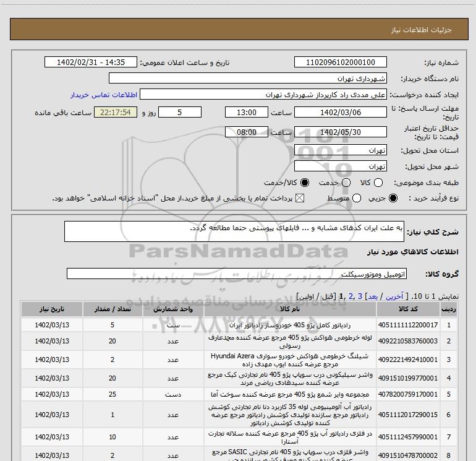Screen dimensions: 476x461
Task: Click the unit cell ست in row 1
Action: [173, 325]
